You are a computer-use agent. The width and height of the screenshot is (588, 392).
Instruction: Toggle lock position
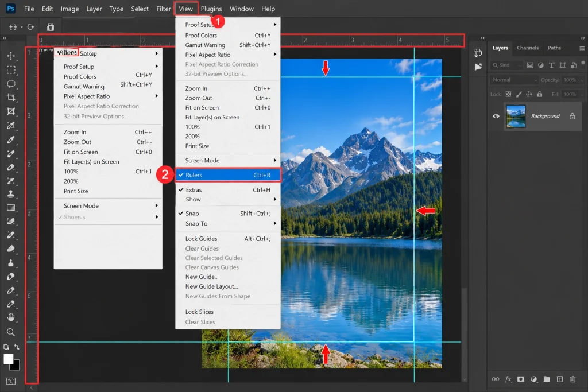click(x=529, y=95)
